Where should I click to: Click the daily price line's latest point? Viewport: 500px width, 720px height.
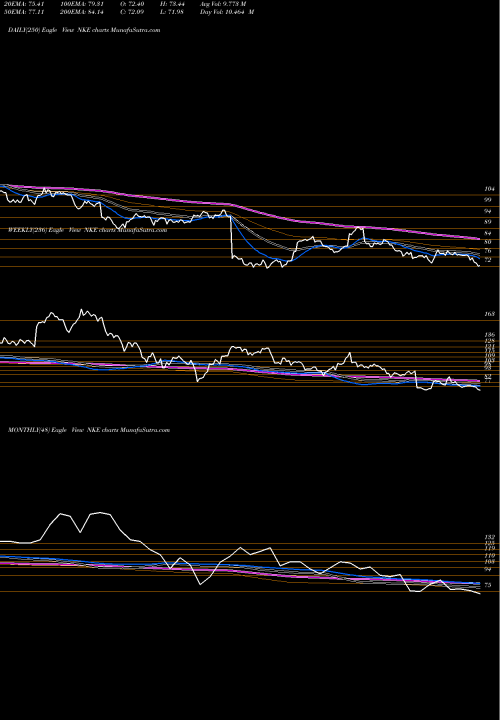(479, 266)
